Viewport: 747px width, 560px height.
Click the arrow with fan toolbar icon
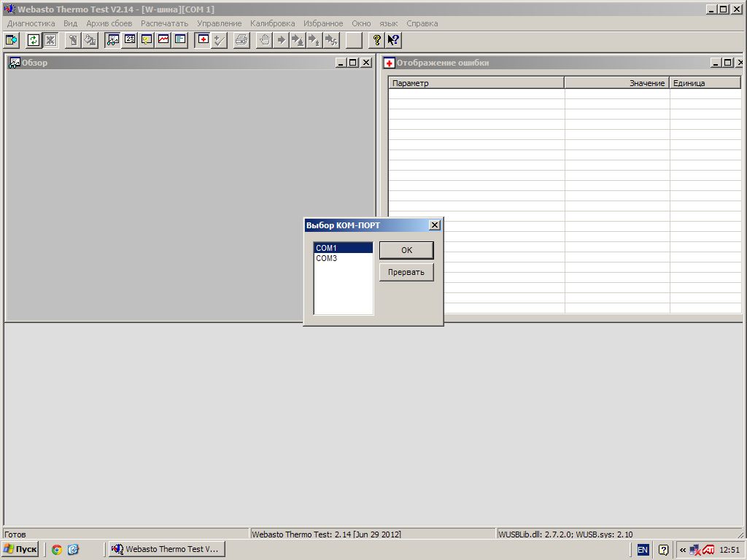click(x=331, y=41)
